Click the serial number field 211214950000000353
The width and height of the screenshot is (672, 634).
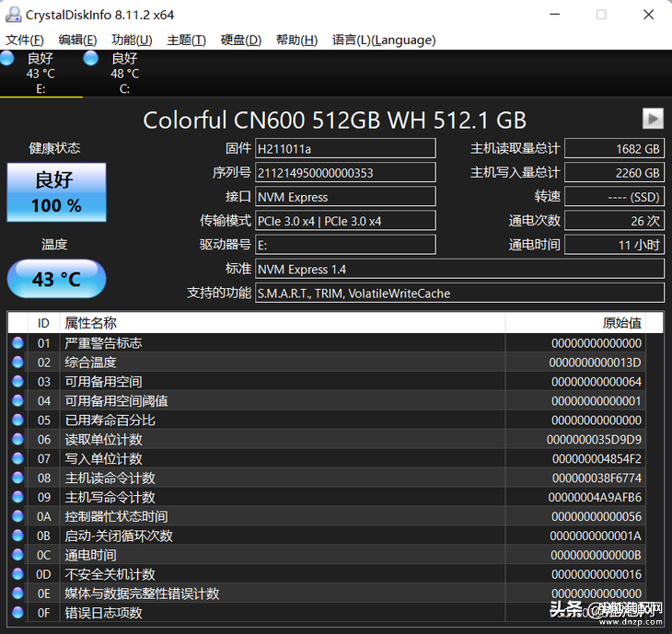(345, 173)
